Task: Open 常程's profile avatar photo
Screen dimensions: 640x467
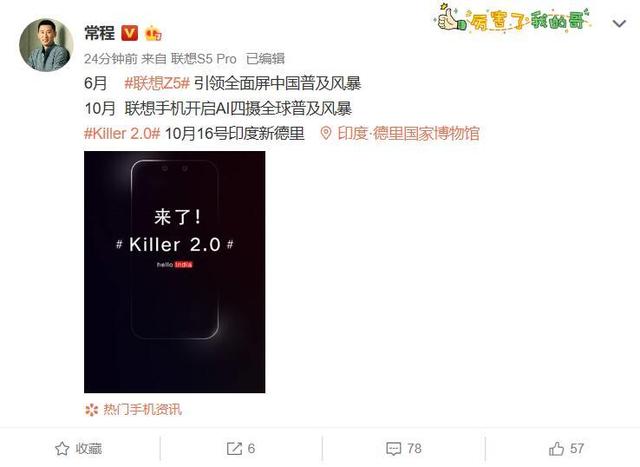Action: [46, 45]
